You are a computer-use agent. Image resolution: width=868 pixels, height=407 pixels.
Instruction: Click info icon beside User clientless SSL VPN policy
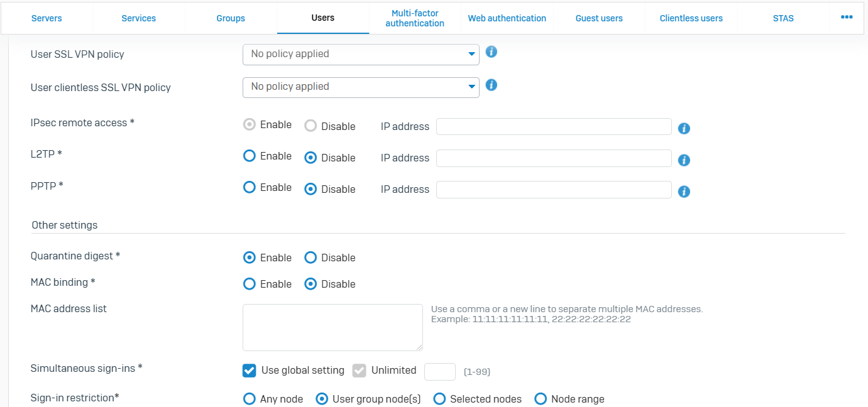click(492, 85)
